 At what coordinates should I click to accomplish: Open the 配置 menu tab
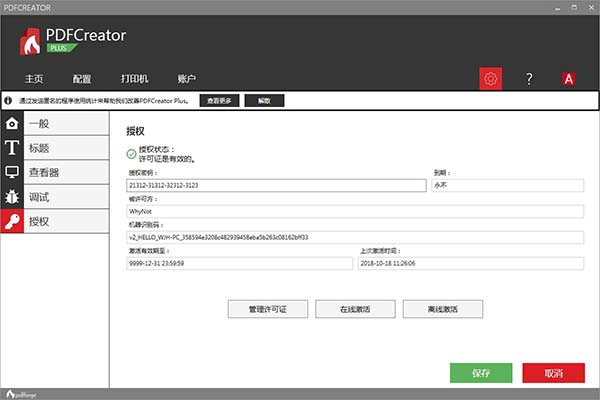82,79
